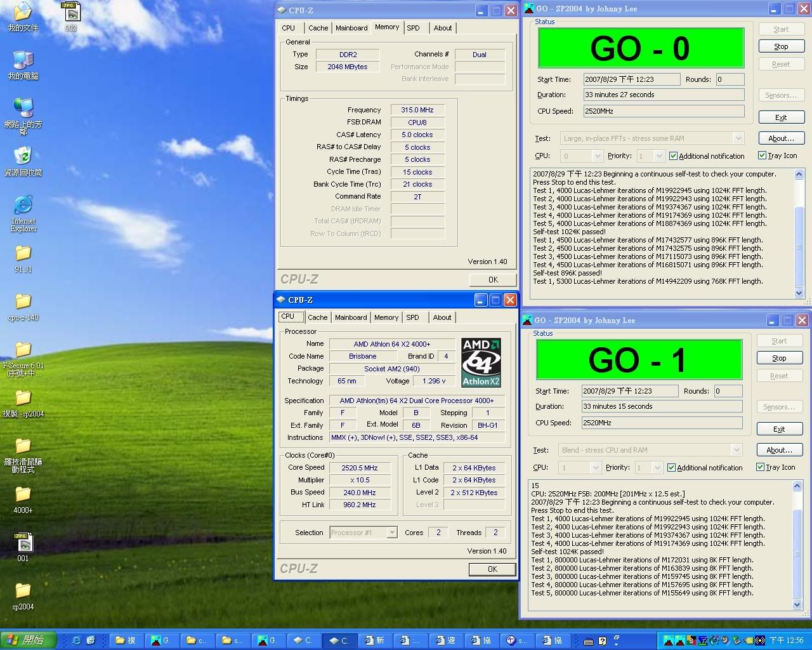Switch to the Cache tab in the lower CPU-Z window

[318, 317]
